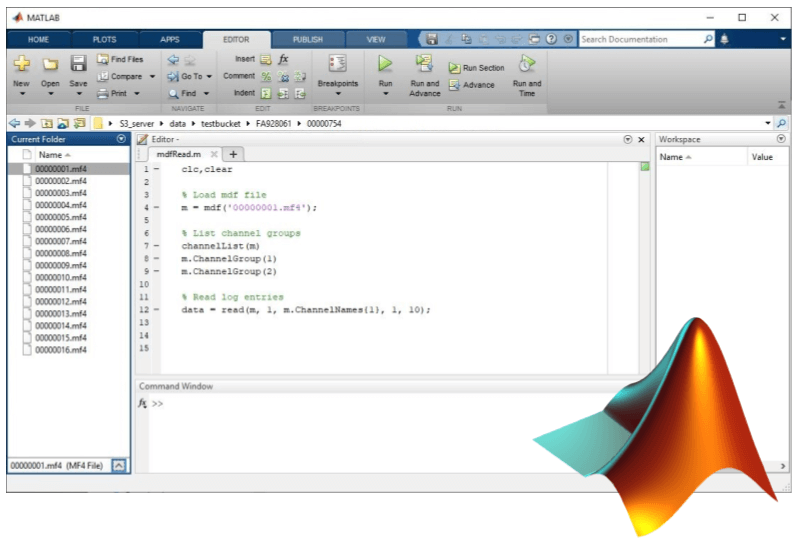Click the insert section icon next to Insert
800x540 pixels.
point(266,60)
